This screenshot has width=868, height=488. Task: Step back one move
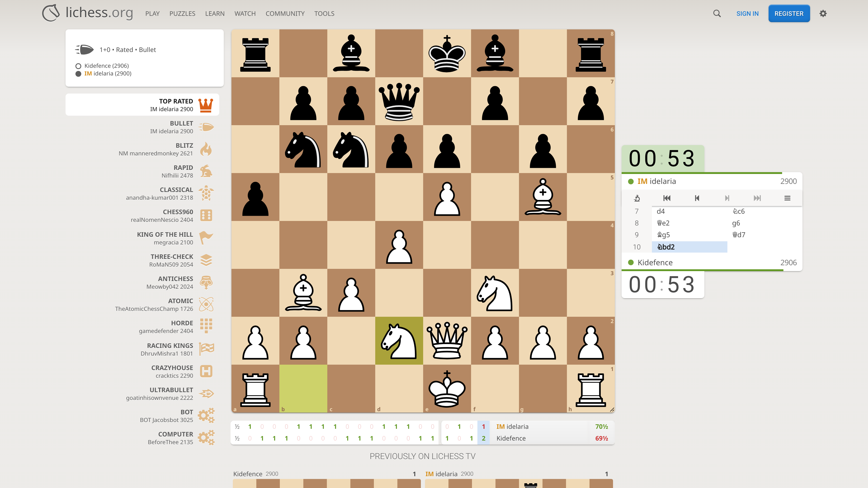point(697,198)
